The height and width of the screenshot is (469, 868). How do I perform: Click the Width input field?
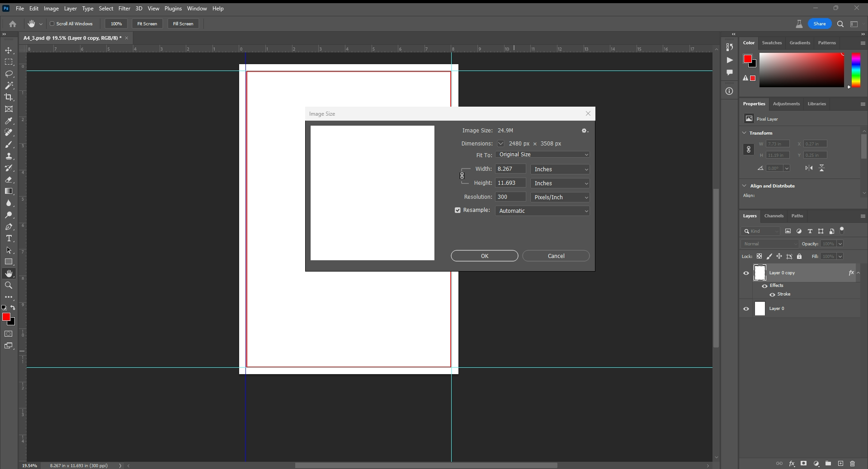(510, 169)
